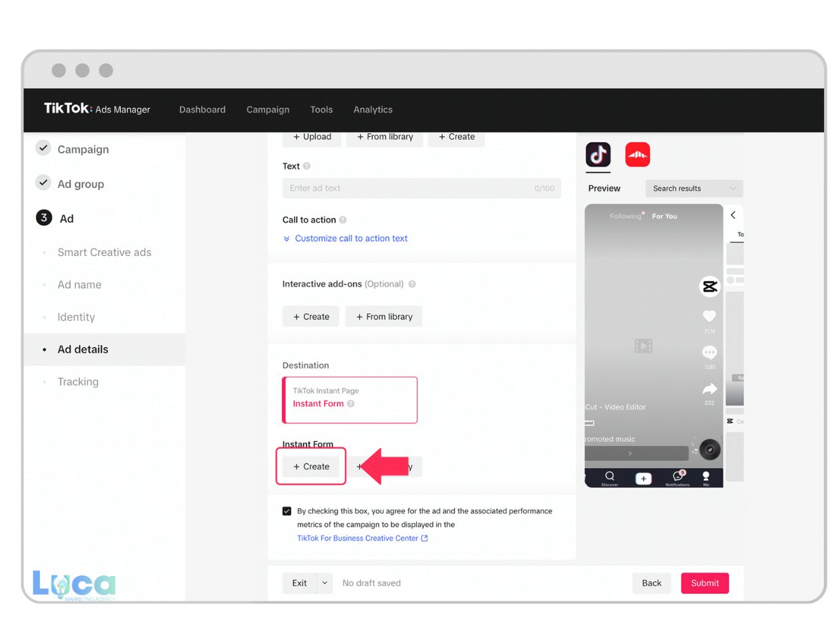Jump to Tracking section
The width and height of the screenshot is (840, 632).
[x=77, y=382]
